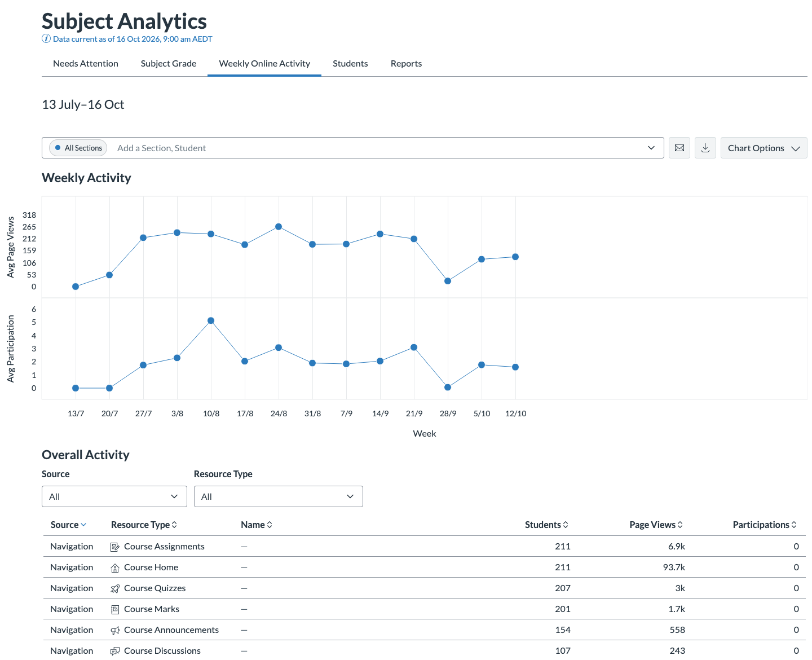Click Data current as of link
812x660 pixels.
point(133,39)
